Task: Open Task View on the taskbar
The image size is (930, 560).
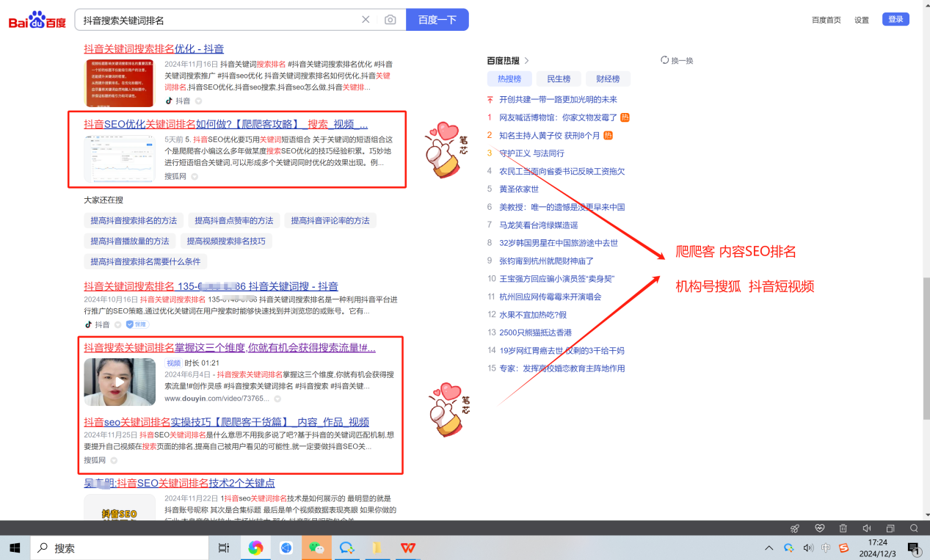Action: pos(224,548)
